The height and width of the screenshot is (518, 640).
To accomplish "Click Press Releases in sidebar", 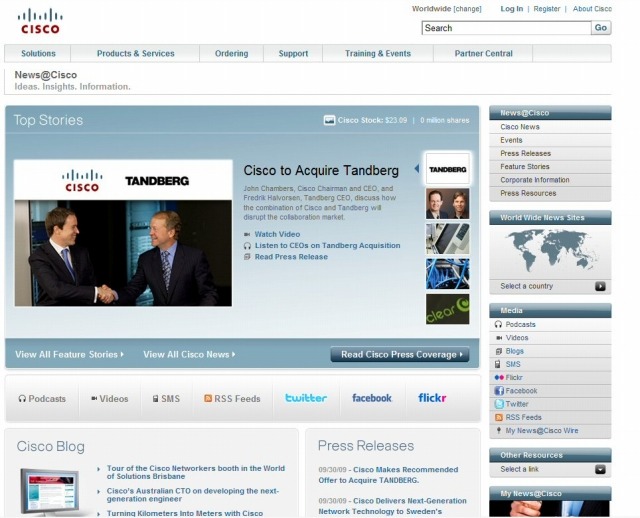I will click(x=525, y=153).
